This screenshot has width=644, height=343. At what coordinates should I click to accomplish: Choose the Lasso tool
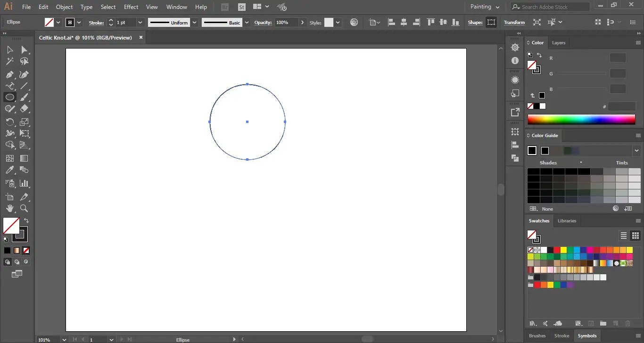24,61
